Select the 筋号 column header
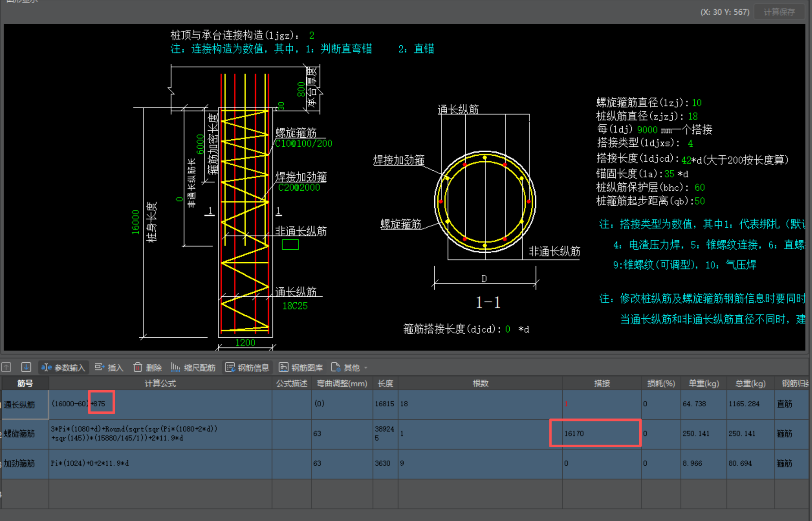This screenshot has height=521, width=812. [x=25, y=383]
